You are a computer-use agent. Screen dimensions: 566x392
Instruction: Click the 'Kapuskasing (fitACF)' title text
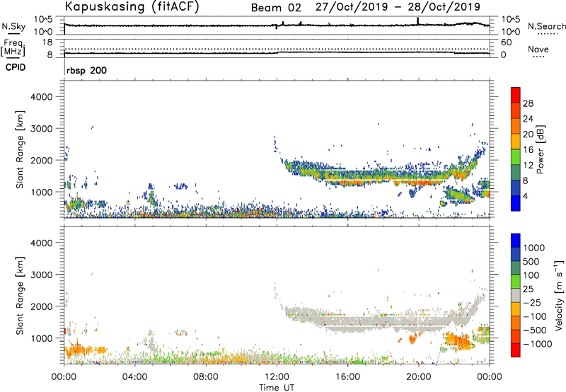point(132,7)
